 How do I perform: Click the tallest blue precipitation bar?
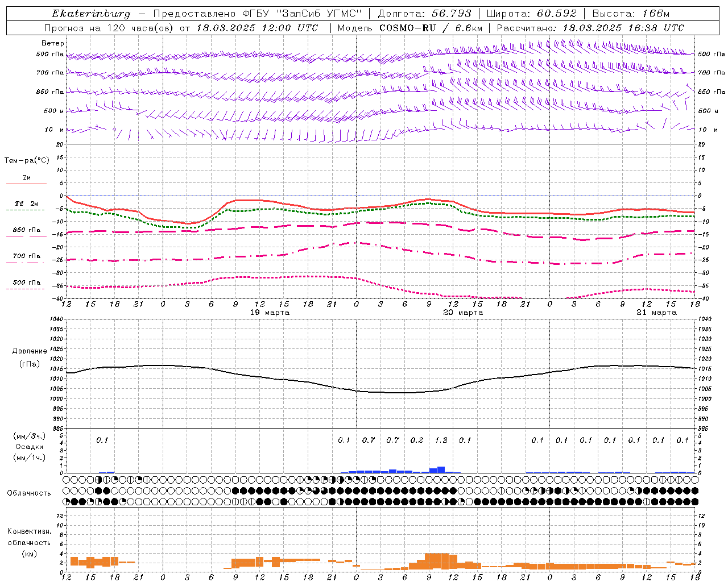[x=441, y=469]
